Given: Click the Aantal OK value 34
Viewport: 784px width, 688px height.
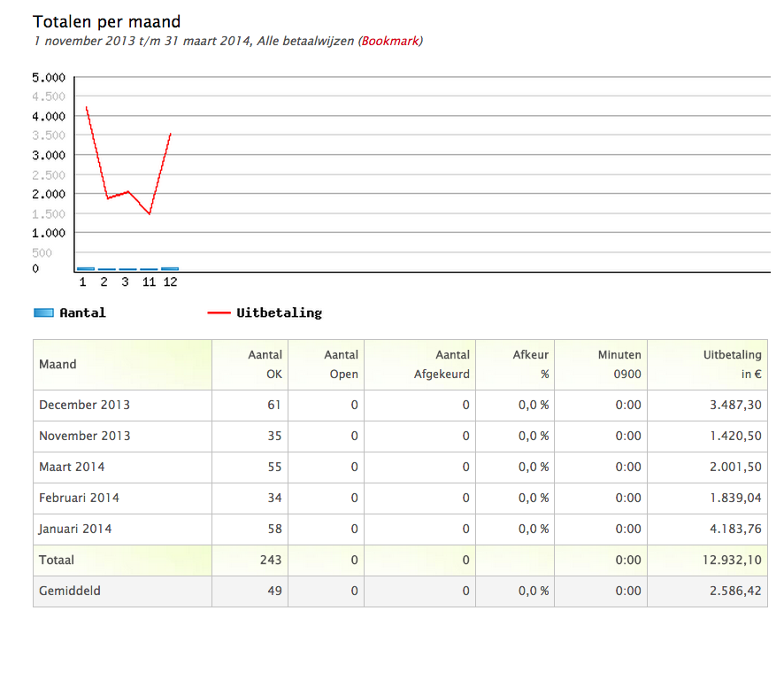Looking at the screenshot, I should tap(274, 498).
